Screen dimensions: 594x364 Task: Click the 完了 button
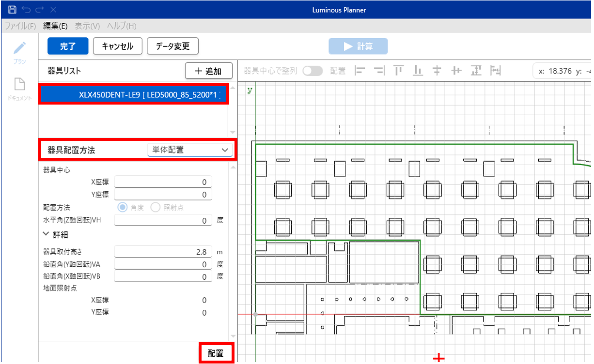pyautogui.click(x=67, y=46)
